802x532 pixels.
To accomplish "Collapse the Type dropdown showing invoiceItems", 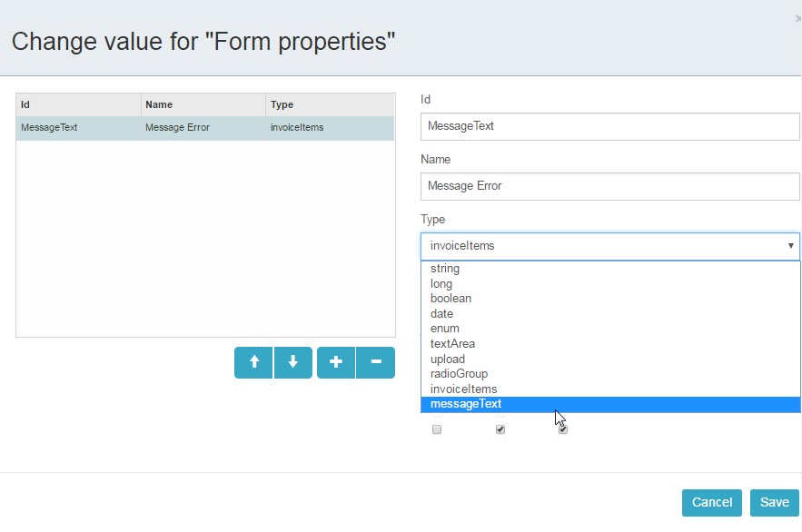I will click(609, 246).
